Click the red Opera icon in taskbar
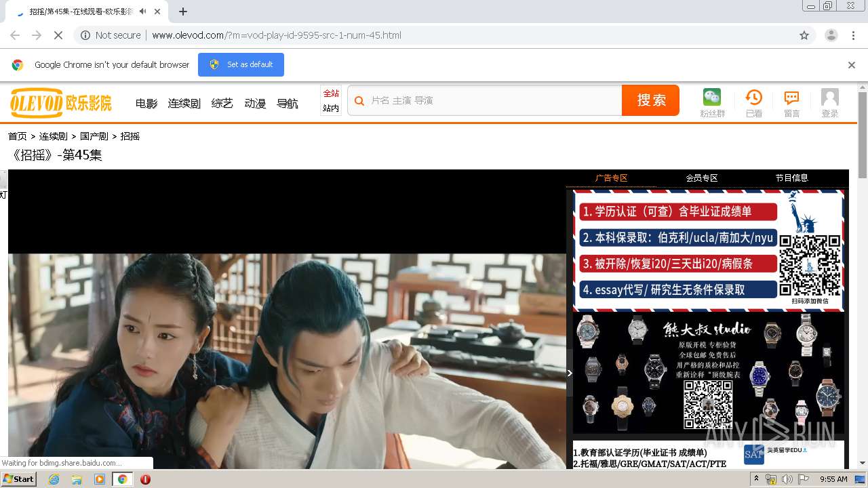The width and height of the screenshot is (868, 488). (x=145, y=479)
